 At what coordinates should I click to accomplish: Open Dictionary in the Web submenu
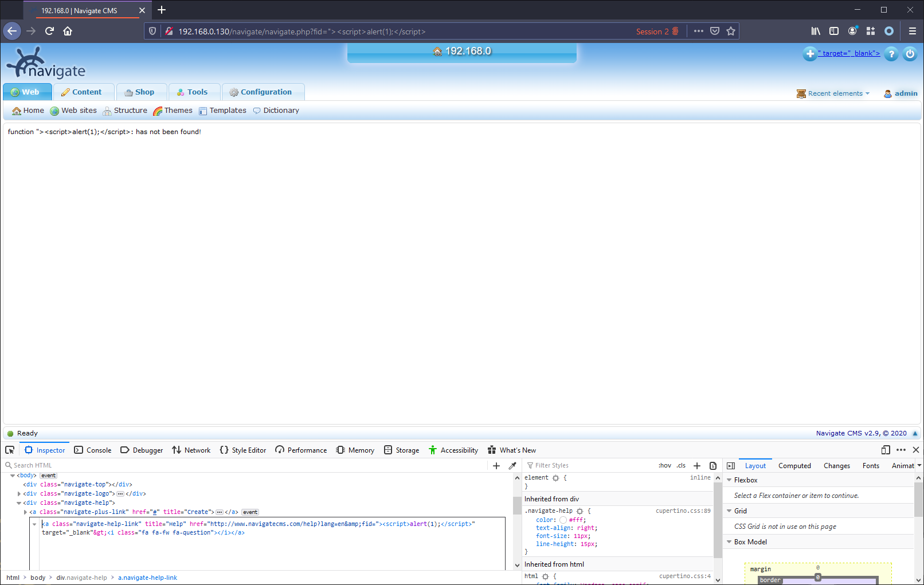point(276,111)
